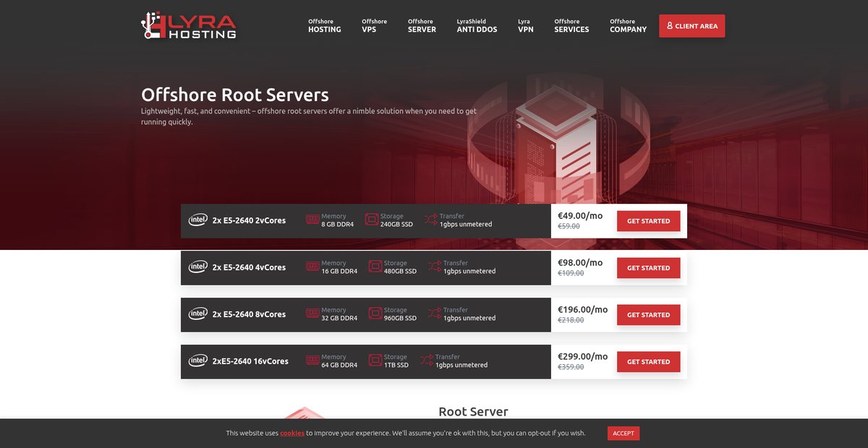Open the LyraShield Anti DDoS menu

477,26
